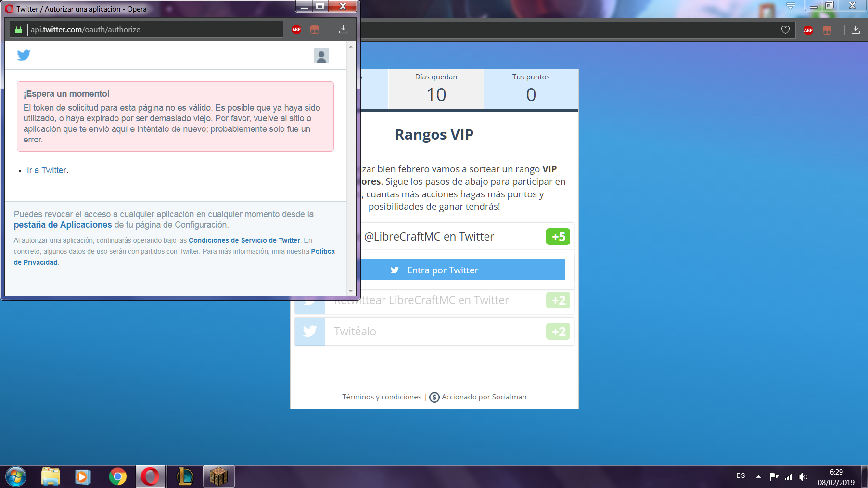Open 'Términos y condiciones' link
This screenshot has width=868, height=488.
click(x=382, y=397)
